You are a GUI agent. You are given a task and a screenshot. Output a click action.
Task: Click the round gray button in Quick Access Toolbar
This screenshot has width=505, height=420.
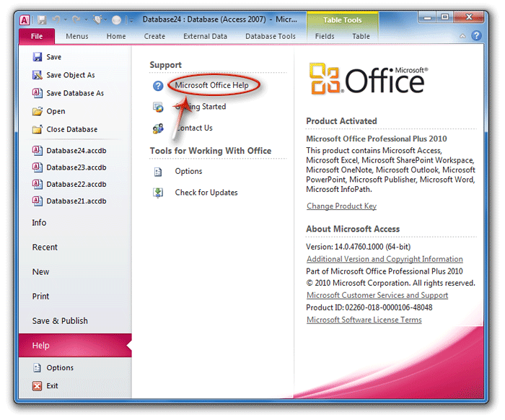point(116,20)
